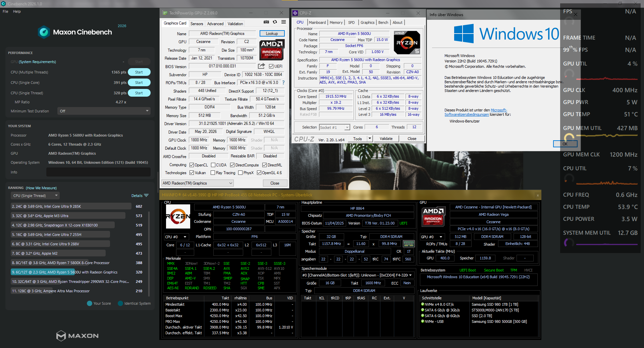Toggle the OpenGL 4.6 checkbox
The height and width of the screenshot is (348, 644).
click(x=259, y=173)
